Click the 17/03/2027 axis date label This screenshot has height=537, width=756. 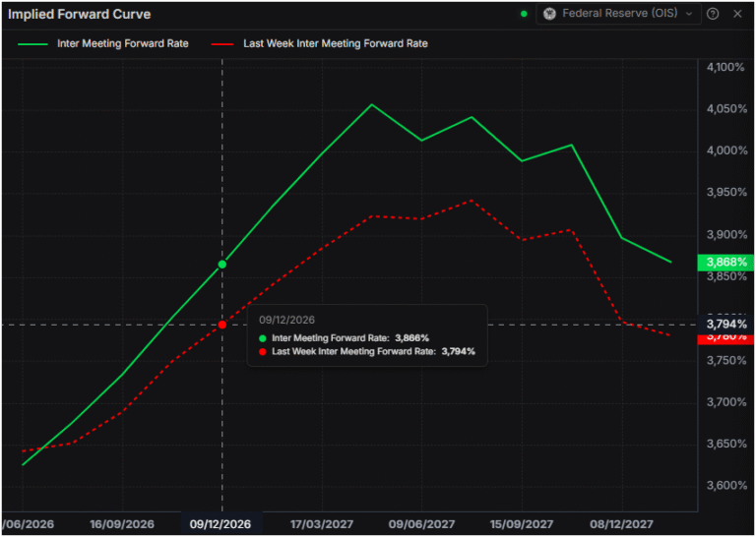(322, 524)
